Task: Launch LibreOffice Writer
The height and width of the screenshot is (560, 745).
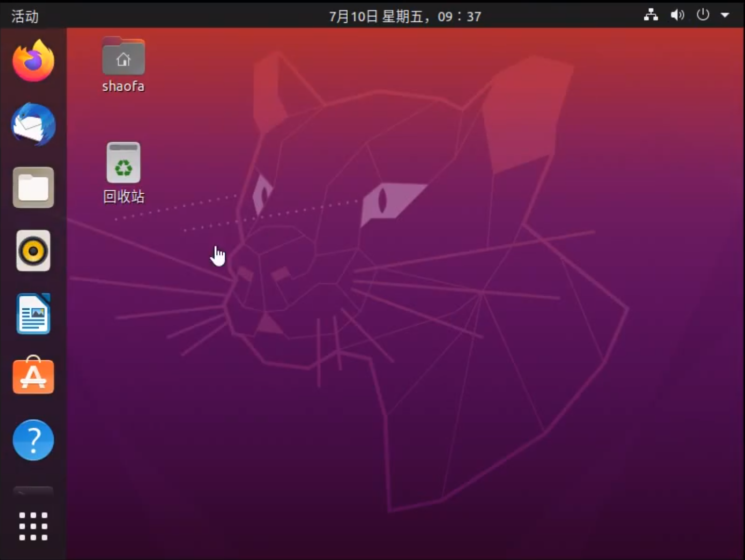Action: 33,313
